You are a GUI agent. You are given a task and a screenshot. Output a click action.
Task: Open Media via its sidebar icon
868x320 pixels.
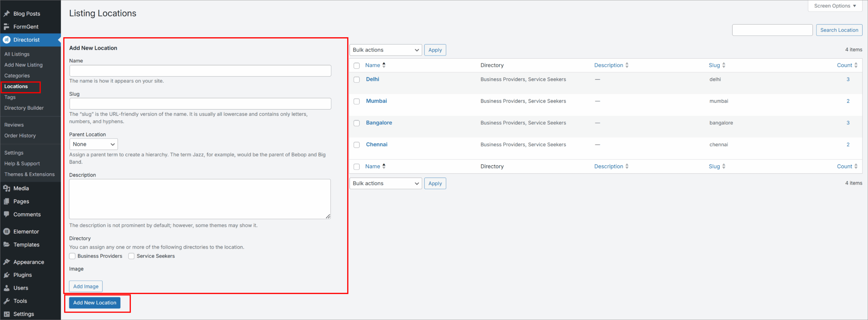point(6,188)
